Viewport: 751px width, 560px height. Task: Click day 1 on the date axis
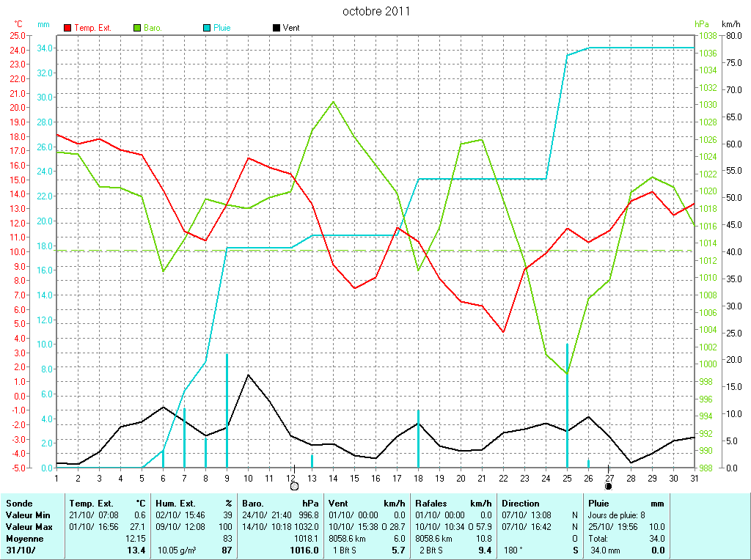56,478
